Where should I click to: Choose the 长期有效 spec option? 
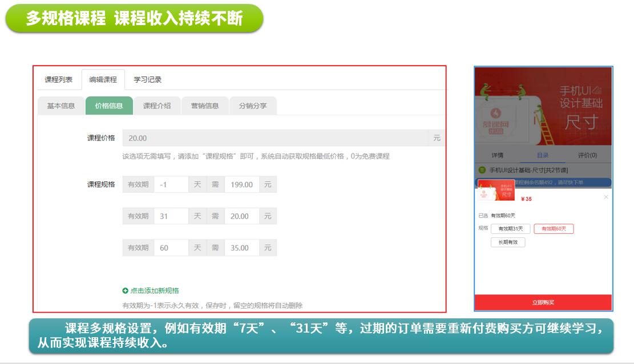(508, 242)
